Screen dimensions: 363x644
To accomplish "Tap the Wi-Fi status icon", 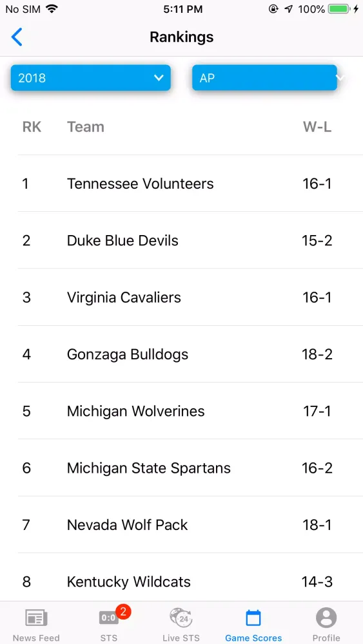I will click(x=52, y=9).
